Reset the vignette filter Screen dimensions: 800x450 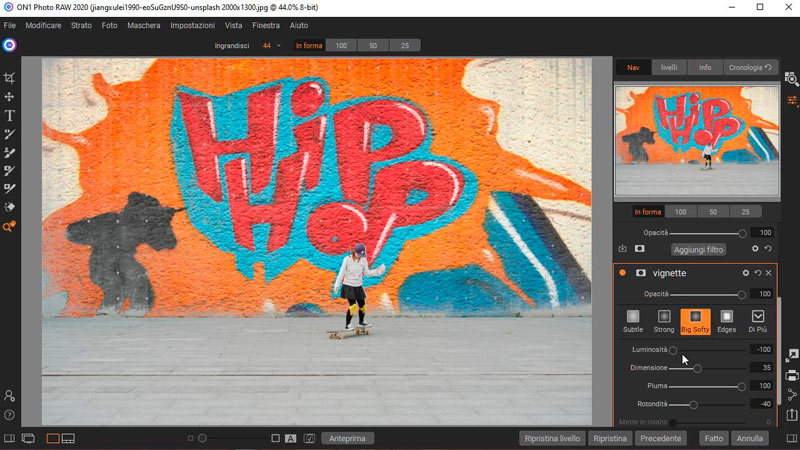click(758, 273)
